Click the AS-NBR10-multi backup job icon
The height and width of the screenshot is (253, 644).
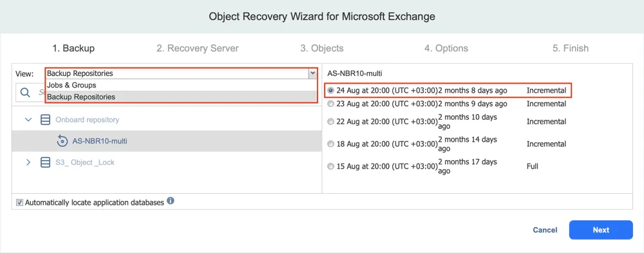point(62,141)
